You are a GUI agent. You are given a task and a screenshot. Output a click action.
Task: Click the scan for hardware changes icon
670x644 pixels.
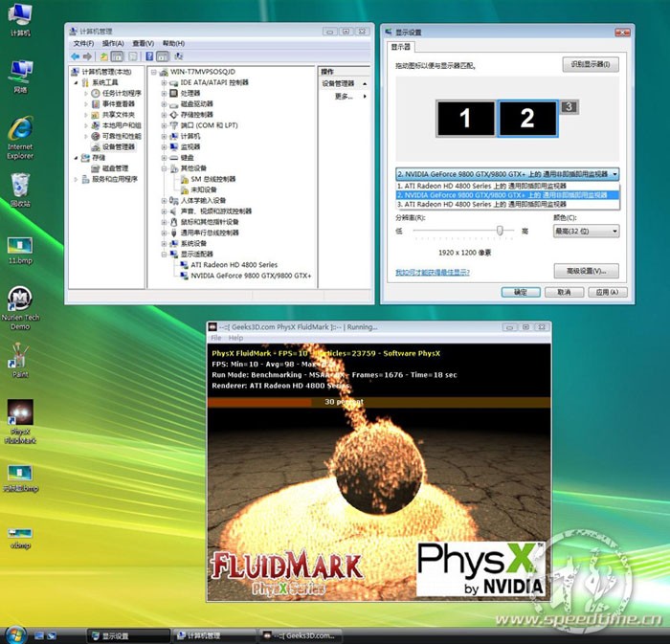coord(179,56)
